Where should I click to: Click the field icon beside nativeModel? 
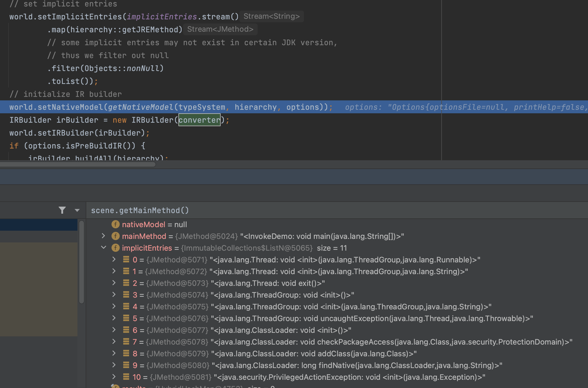[116, 225]
